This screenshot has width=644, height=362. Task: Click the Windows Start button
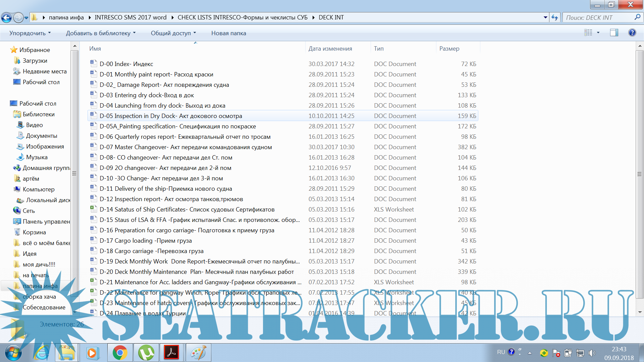pos(13,353)
